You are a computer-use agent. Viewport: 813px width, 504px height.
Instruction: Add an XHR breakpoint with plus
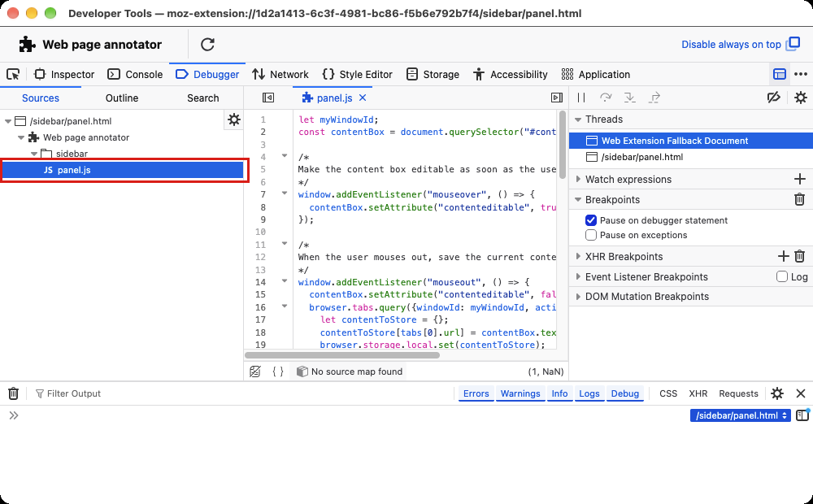click(784, 256)
